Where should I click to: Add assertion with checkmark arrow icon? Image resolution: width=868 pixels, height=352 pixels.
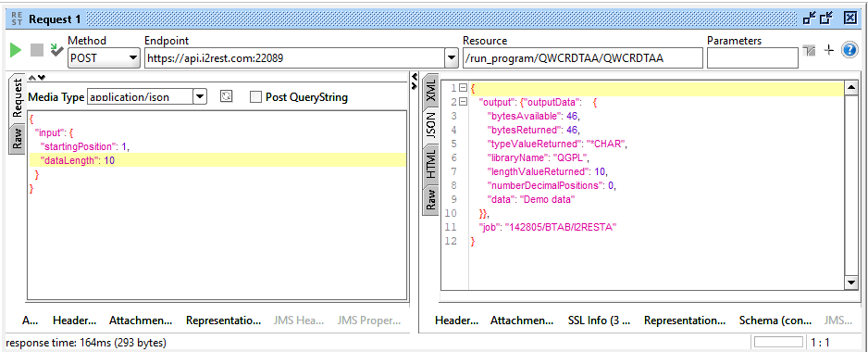coord(56,49)
